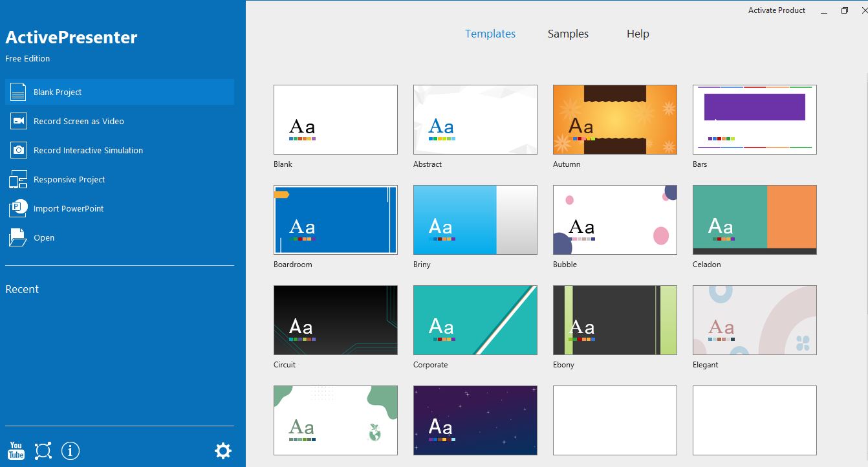Select the Elegant template thumbnail
This screenshot has height=467, width=868.
755,320
